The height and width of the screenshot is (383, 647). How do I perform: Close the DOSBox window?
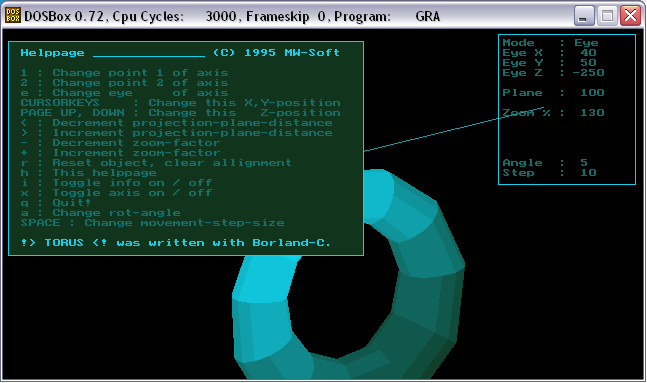point(630,16)
